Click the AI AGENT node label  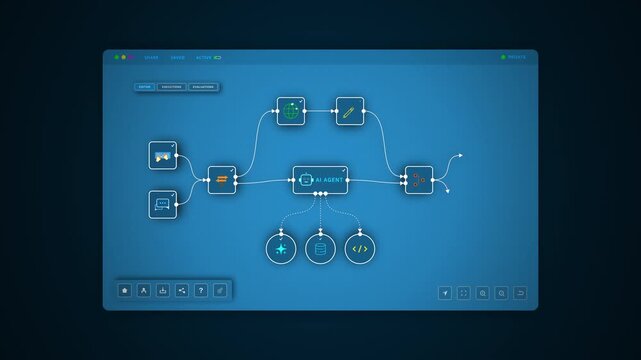pos(329,180)
